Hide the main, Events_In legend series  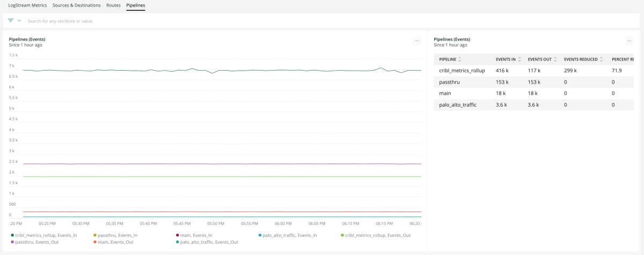pos(196,235)
